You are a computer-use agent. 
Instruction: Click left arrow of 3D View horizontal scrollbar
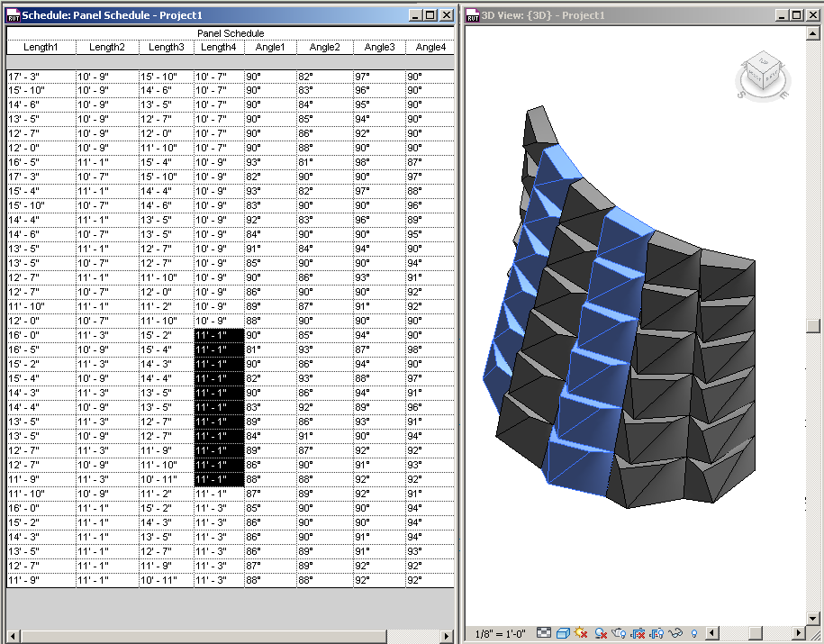(712, 633)
